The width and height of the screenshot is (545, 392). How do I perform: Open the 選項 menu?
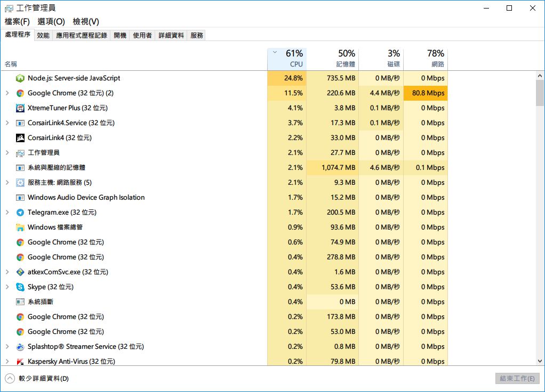tap(51, 21)
